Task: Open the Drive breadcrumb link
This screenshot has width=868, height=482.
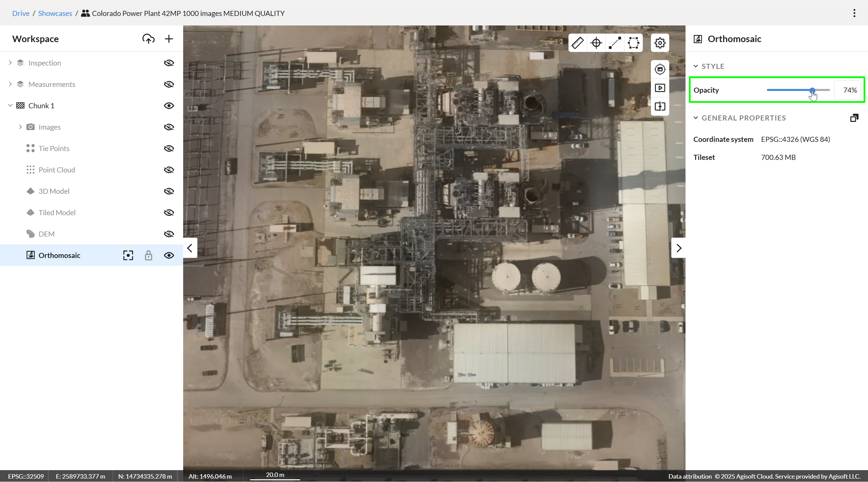Action: click(x=21, y=13)
